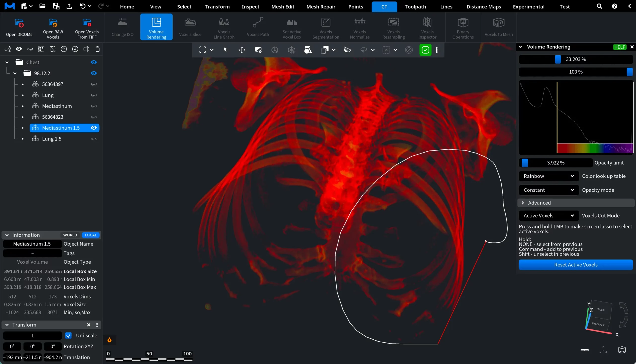Delete selected objects with trash icon
636x364 pixels.
point(98,49)
